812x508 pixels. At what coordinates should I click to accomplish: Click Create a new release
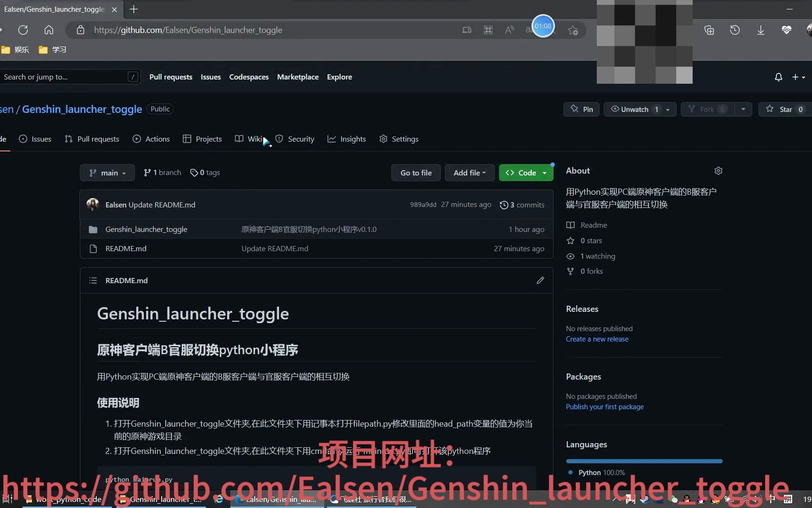tap(597, 339)
